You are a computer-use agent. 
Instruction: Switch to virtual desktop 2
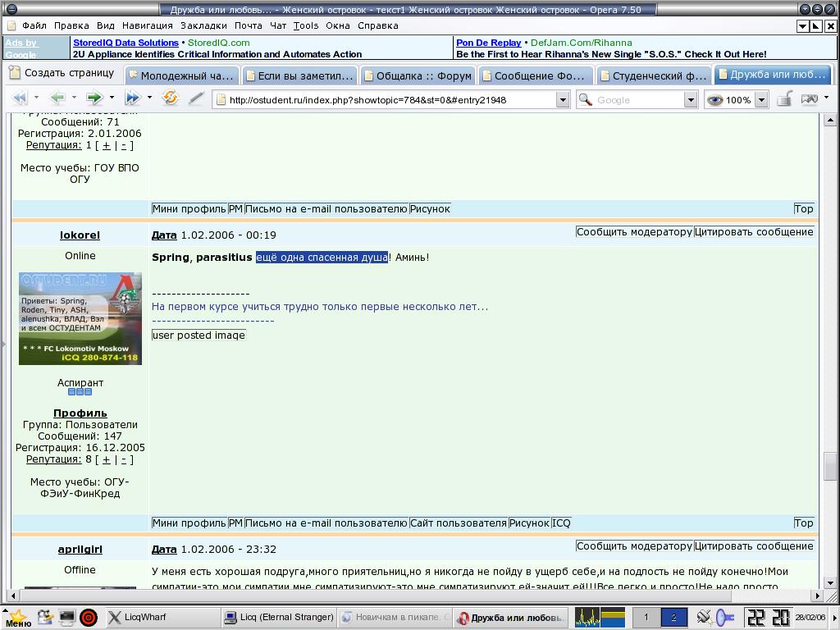click(673, 618)
